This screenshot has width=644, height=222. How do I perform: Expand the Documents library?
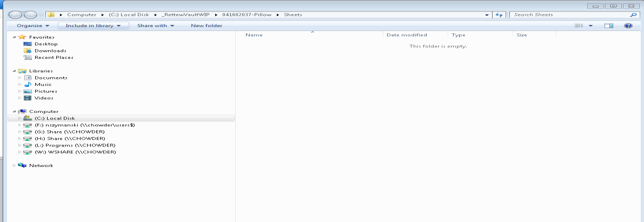click(19, 78)
